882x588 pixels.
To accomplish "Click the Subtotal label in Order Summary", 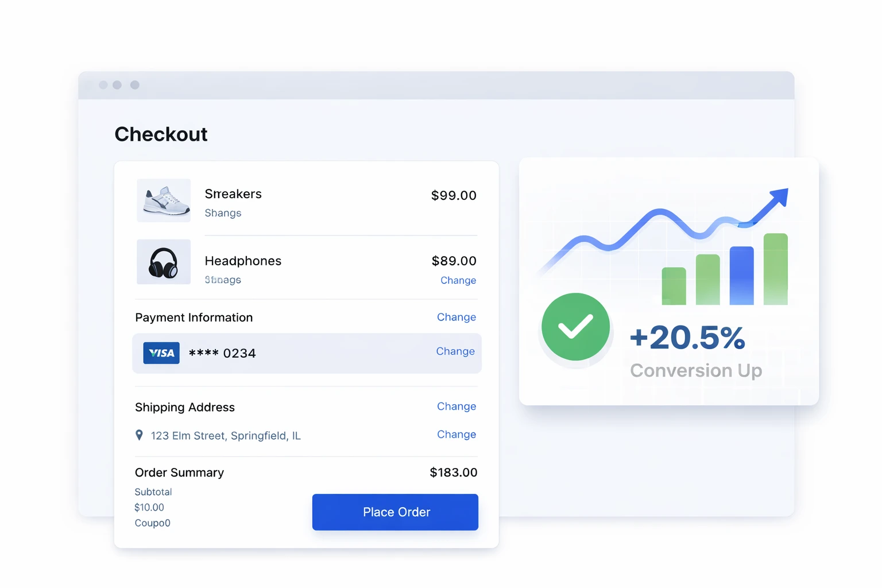I will pos(153,492).
